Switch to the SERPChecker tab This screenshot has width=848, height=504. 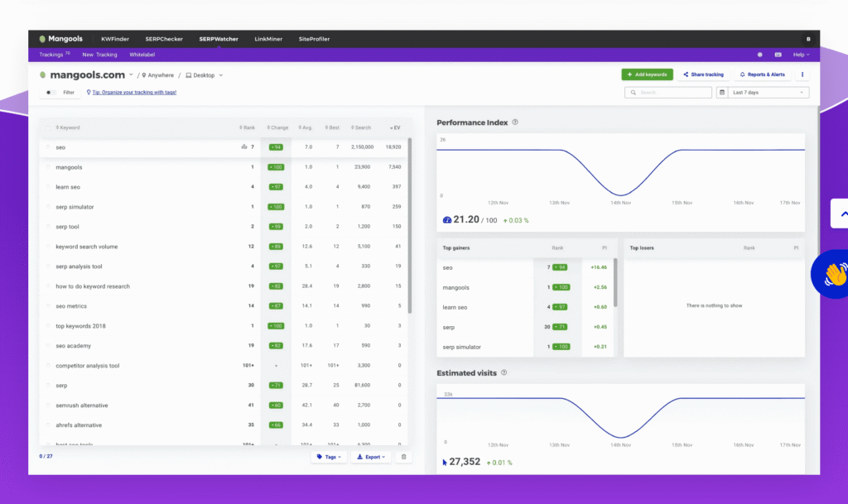(164, 39)
